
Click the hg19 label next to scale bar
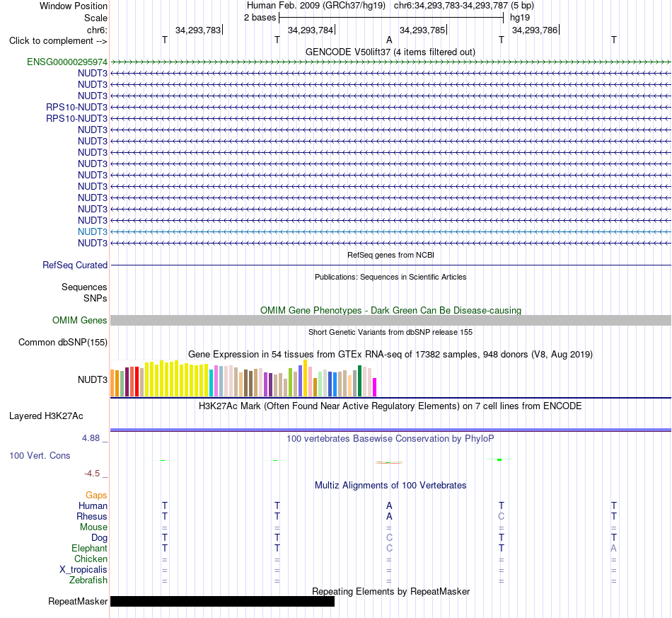pos(520,18)
